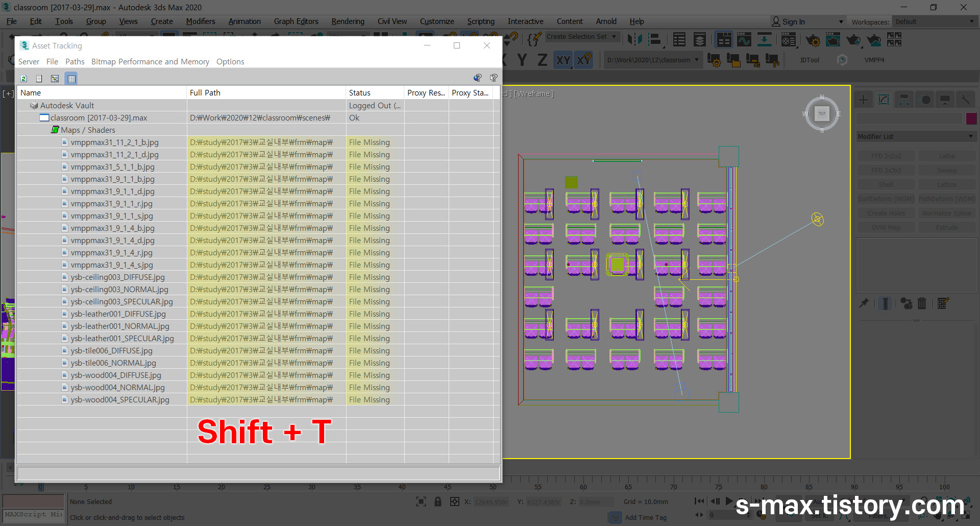Open the Schematic View
This screenshot has width=980, height=526.
tap(764, 40)
